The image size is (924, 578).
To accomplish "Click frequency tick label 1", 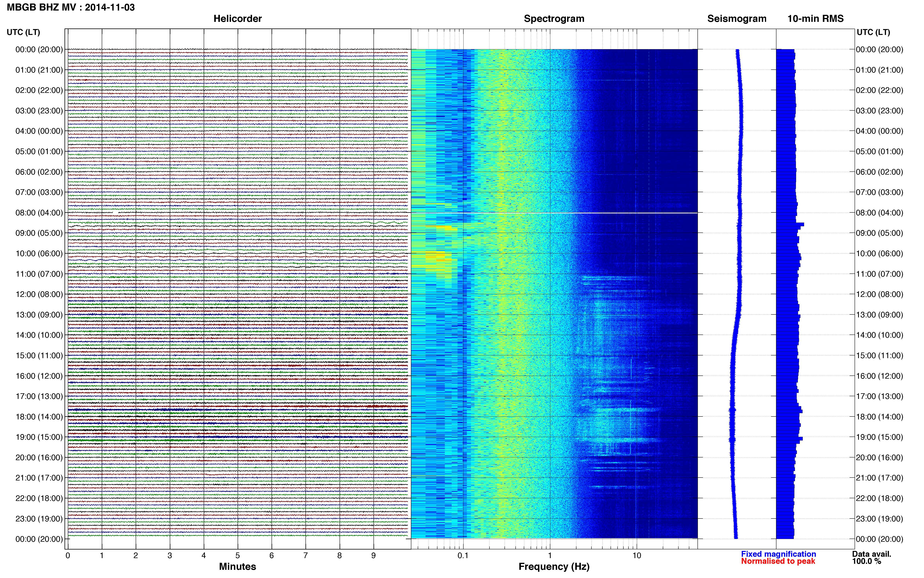I will click(550, 555).
